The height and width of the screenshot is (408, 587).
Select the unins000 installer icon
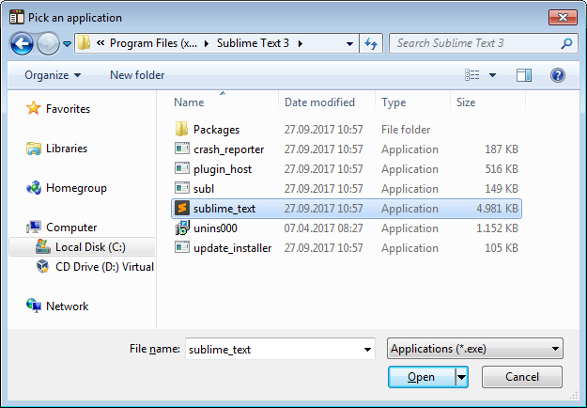coord(182,228)
